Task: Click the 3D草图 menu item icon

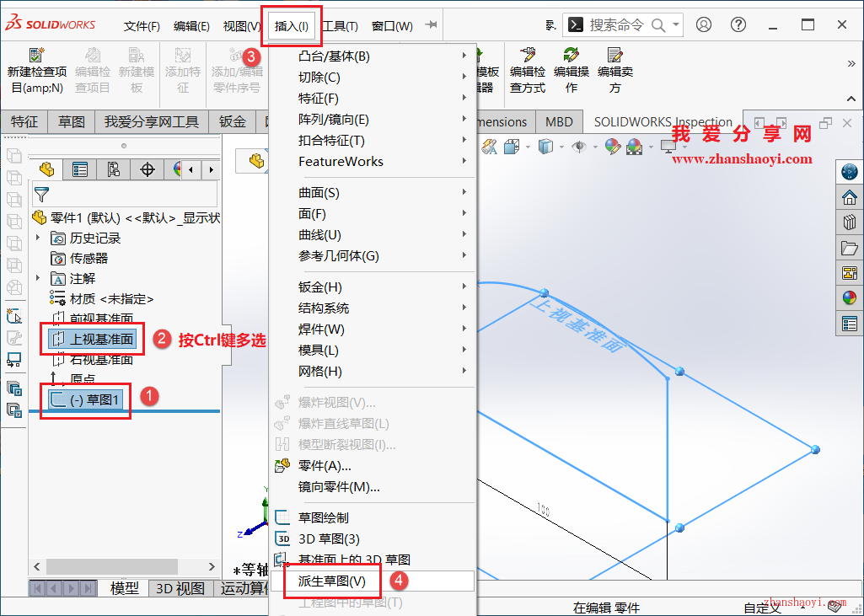Action: coord(282,538)
